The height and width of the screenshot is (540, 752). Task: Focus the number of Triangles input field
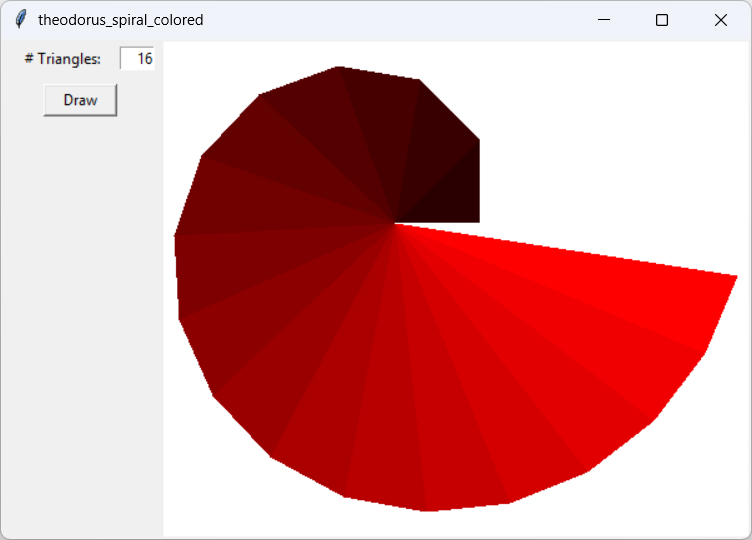pos(136,59)
